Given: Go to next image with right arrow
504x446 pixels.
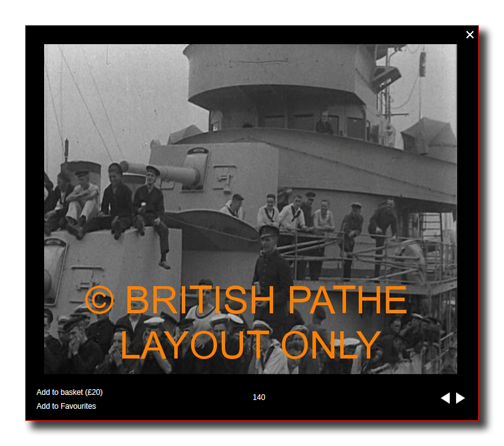Looking at the screenshot, I should tap(461, 398).
